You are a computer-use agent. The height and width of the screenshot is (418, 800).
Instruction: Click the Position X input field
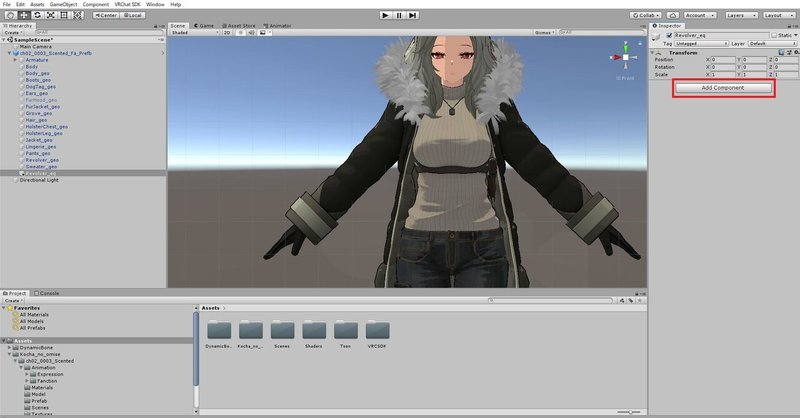(x=723, y=60)
